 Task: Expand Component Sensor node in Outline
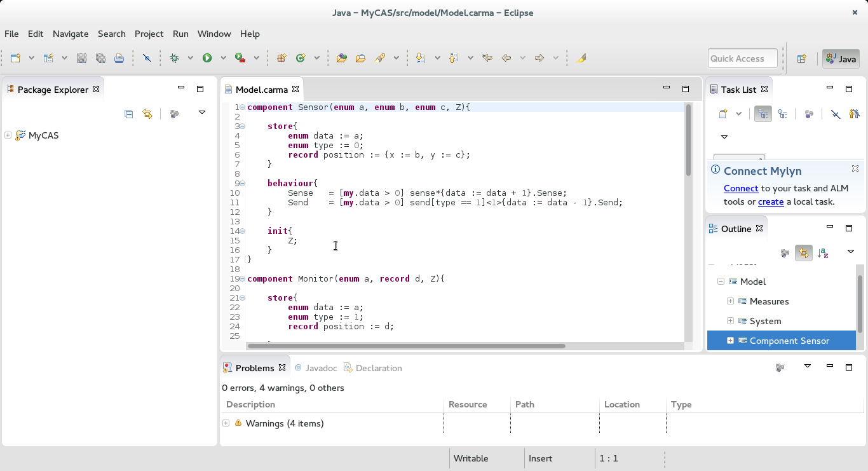click(730, 340)
